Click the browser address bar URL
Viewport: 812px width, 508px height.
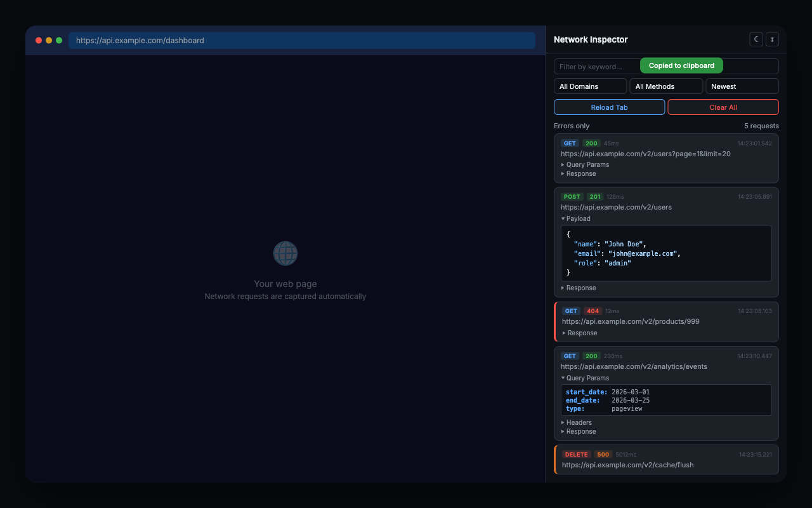pos(302,41)
